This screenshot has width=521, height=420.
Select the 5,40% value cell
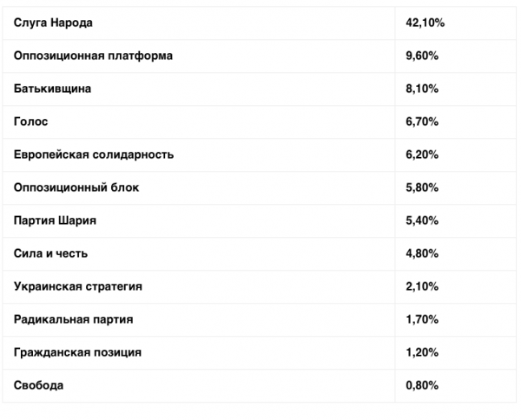(421, 220)
